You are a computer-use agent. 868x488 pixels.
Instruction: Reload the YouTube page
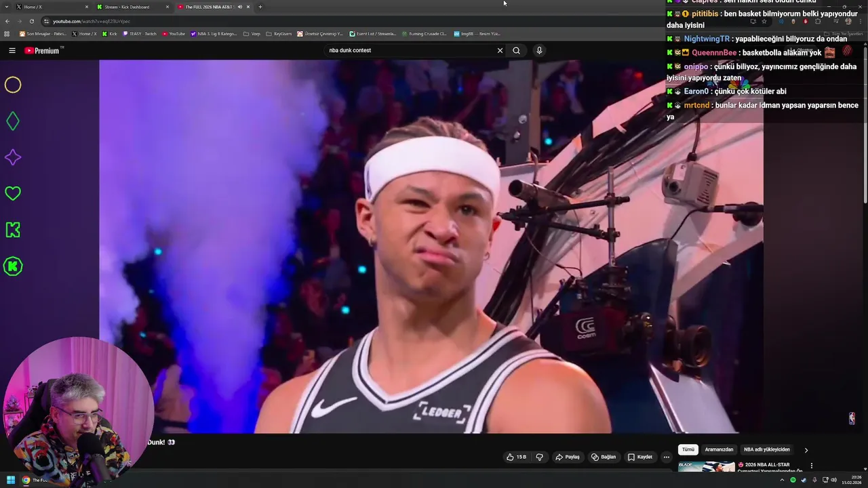point(31,21)
